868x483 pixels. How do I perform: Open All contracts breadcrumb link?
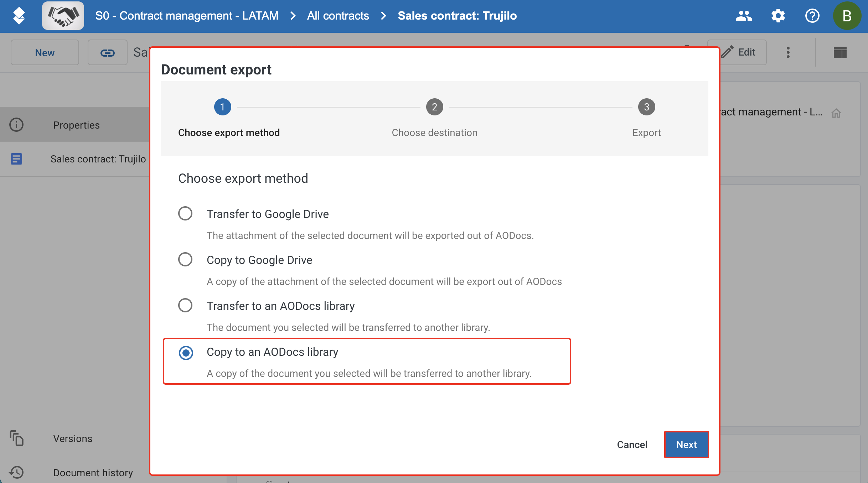[x=338, y=16]
